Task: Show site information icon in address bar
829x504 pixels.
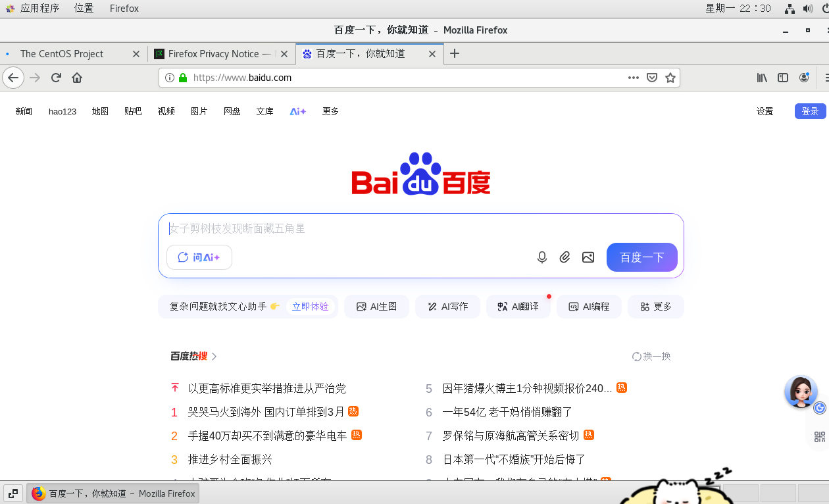Action: pyautogui.click(x=170, y=78)
